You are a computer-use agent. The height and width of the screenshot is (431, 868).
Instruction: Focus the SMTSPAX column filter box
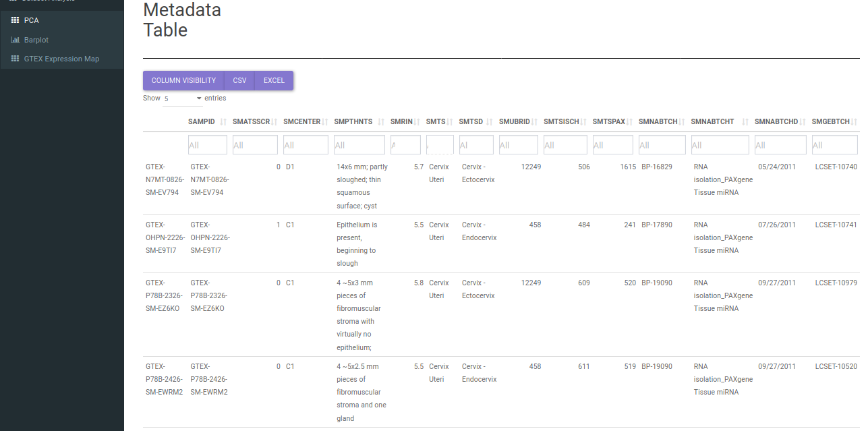point(613,145)
